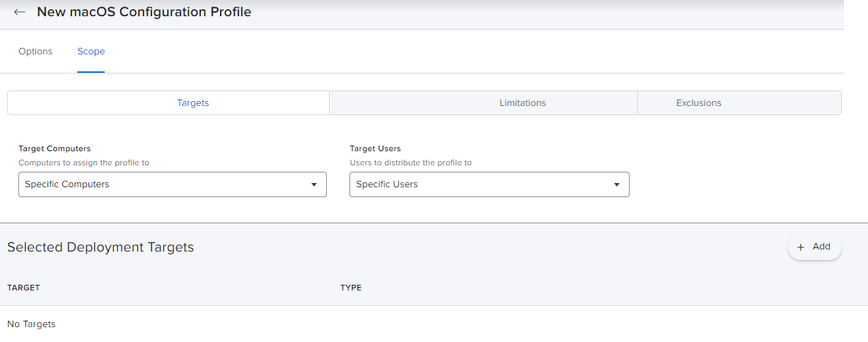
Task: Select the Scope tab
Action: pos(91,52)
